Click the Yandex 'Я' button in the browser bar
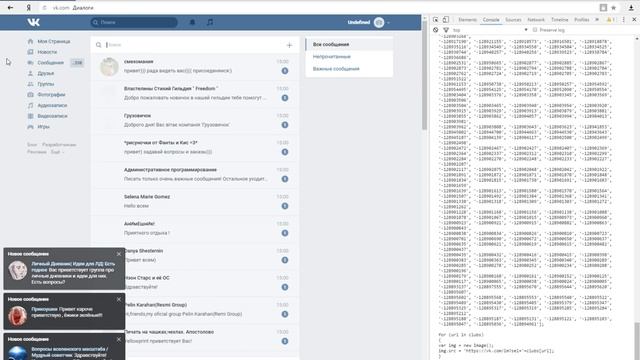This screenshot has height=360, width=640. [29, 7]
